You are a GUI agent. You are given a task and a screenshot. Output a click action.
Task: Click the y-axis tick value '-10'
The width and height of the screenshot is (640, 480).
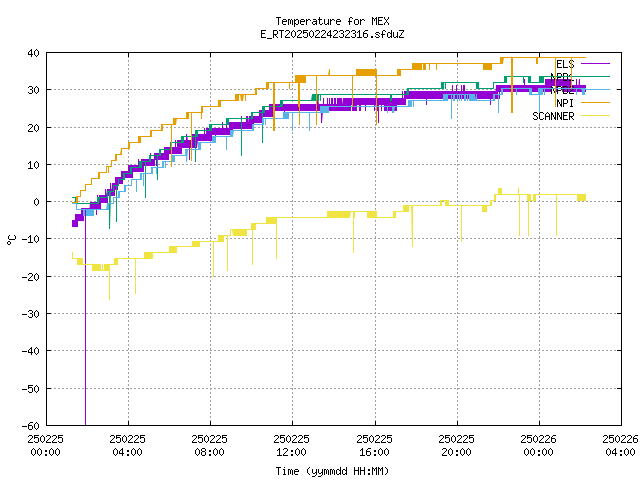[31, 239]
